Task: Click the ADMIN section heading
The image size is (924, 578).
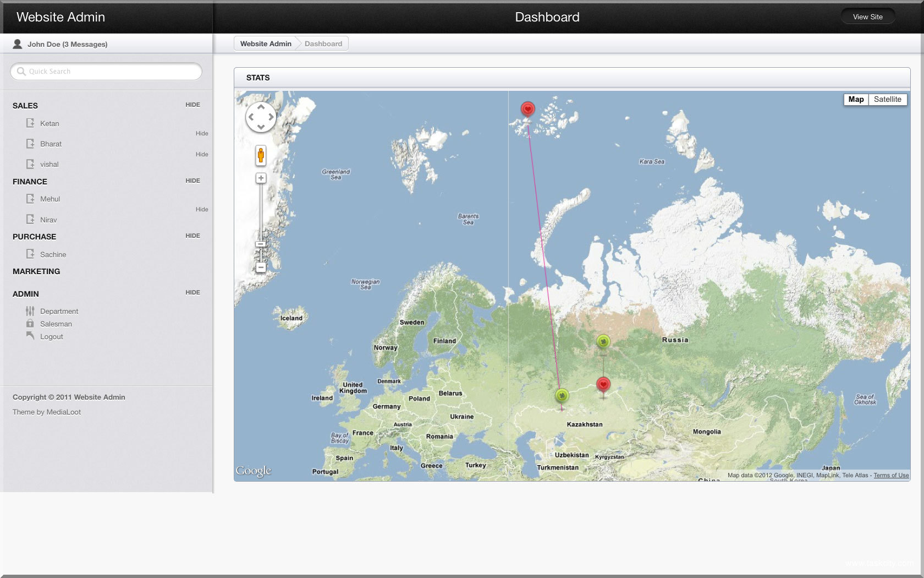Action: (26, 294)
